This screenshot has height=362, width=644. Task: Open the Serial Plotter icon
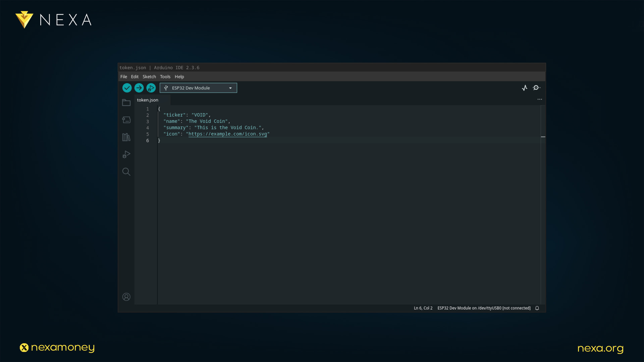pyautogui.click(x=525, y=88)
